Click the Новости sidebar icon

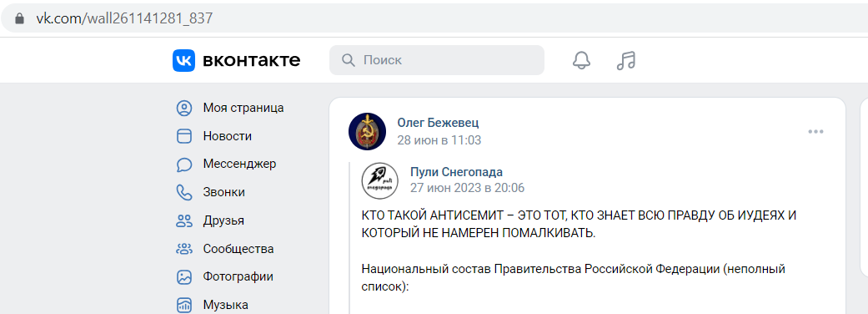coord(183,136)
